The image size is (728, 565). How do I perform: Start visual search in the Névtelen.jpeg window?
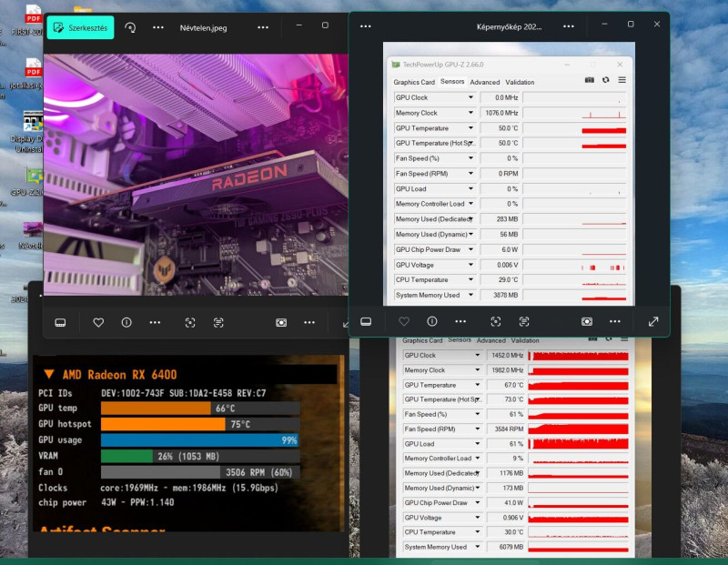190,323
